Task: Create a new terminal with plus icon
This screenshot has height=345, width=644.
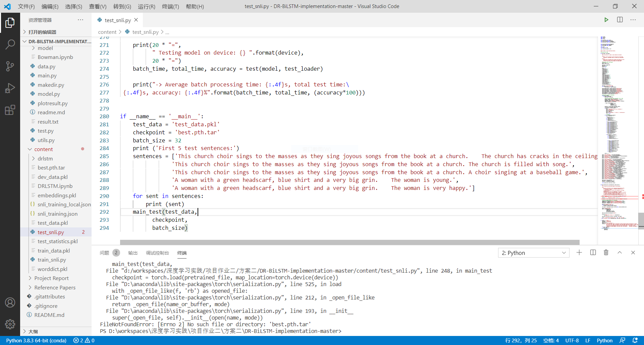Action: coord(579,253)
